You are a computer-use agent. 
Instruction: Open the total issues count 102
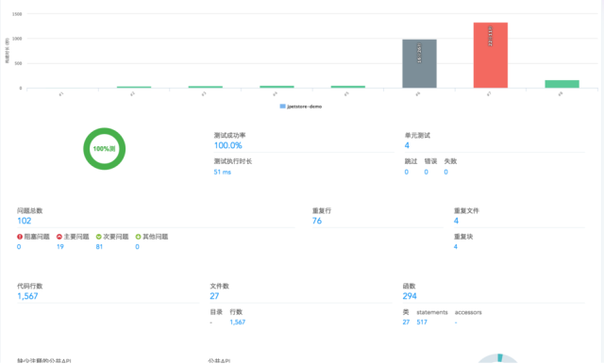(x=25, y=221)
